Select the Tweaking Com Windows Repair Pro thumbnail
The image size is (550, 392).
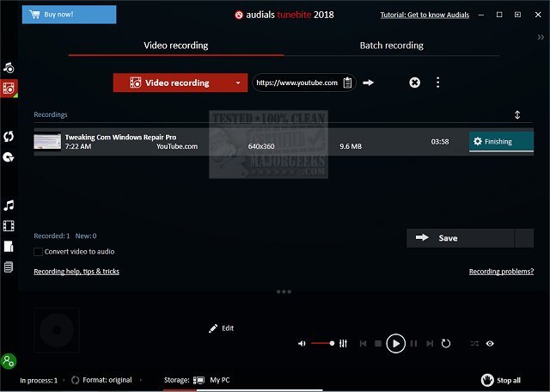[x=47, y=142]
